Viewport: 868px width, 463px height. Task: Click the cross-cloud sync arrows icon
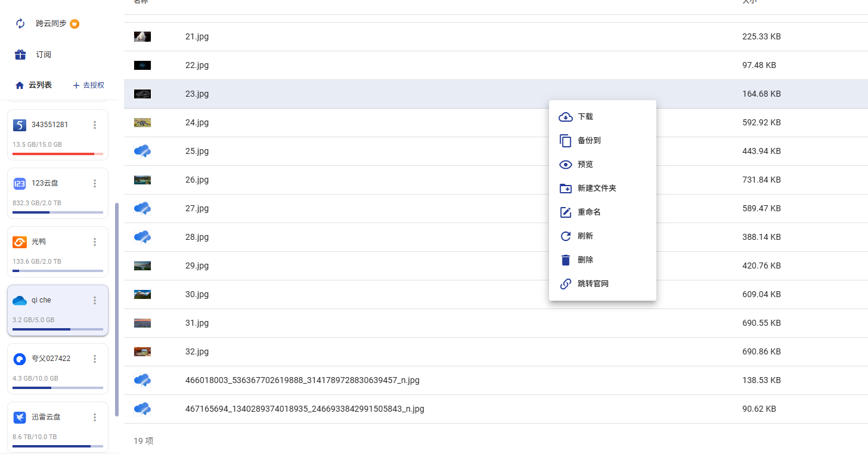click(20, 23)
